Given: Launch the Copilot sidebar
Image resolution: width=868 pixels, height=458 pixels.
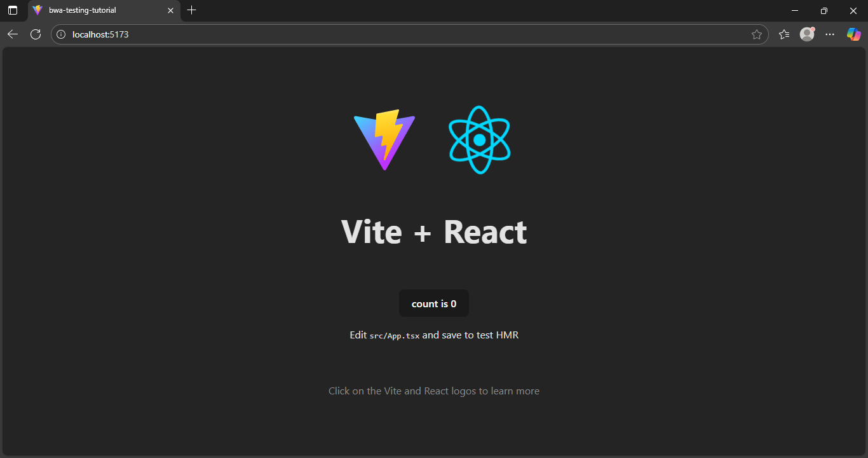Looking at the screenshot, I should point(853,34).
